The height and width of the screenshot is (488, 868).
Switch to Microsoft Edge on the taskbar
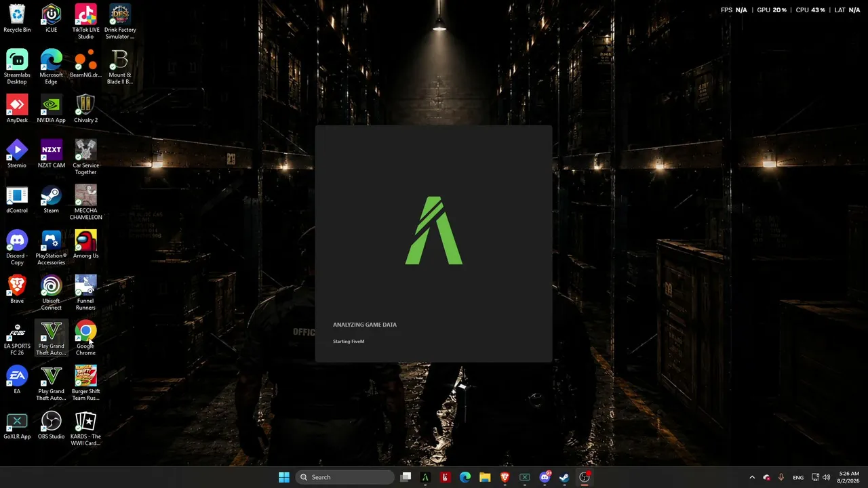coord(465,477)
